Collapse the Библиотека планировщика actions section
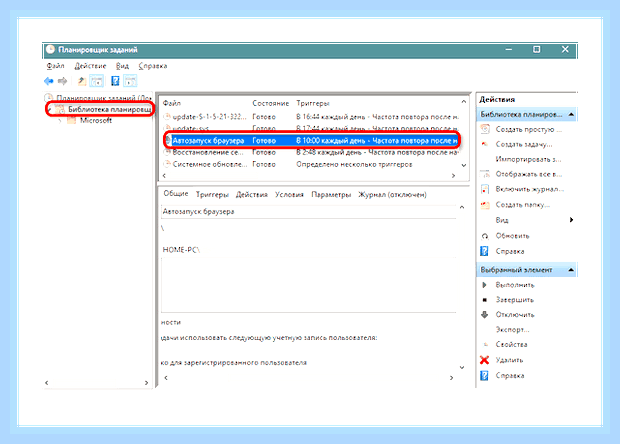Image resolution: width=620 pixels, height=444 pixels. (x=571, y=115)
